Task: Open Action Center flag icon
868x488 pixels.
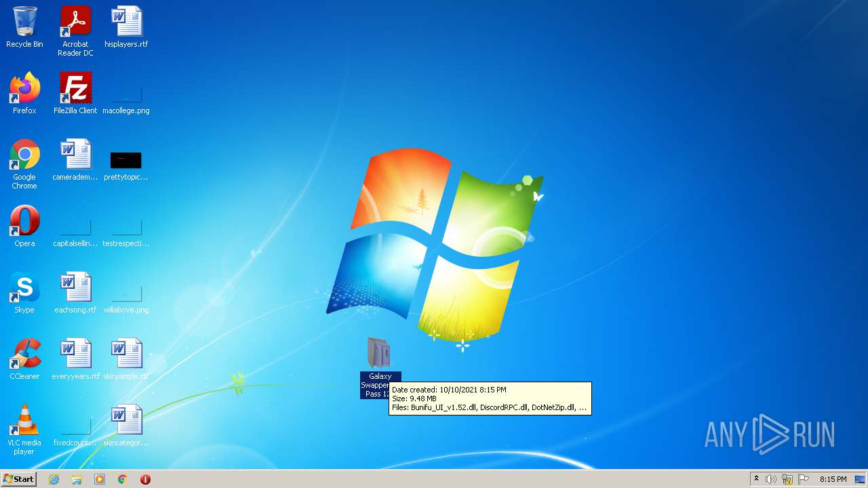Action: click(x=804, y=479)
